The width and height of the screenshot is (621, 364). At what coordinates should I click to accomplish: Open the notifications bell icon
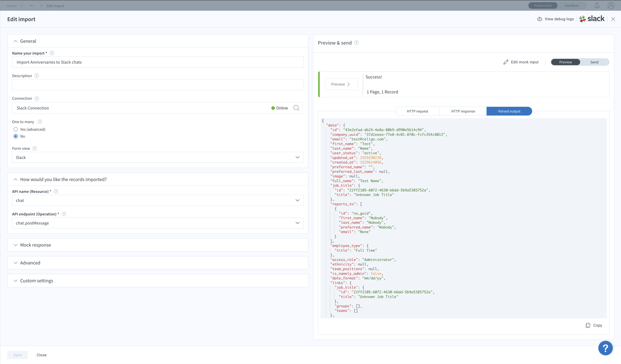597,5
